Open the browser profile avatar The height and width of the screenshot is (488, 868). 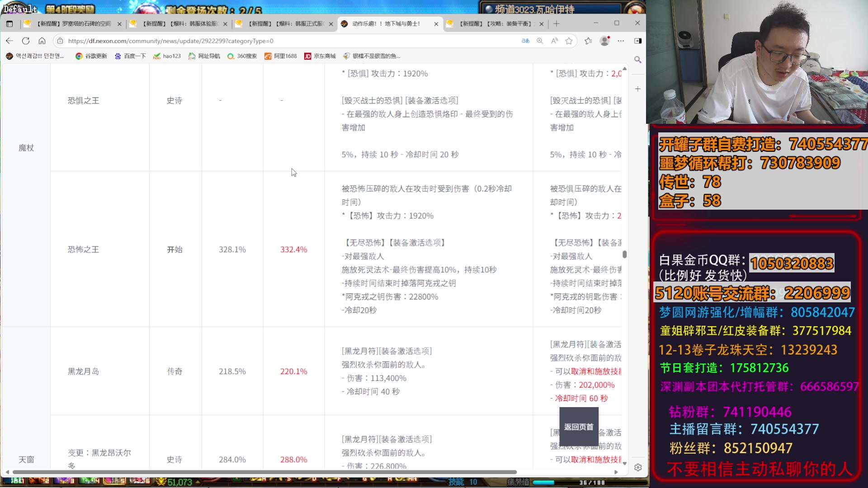[x=604, y=41]
